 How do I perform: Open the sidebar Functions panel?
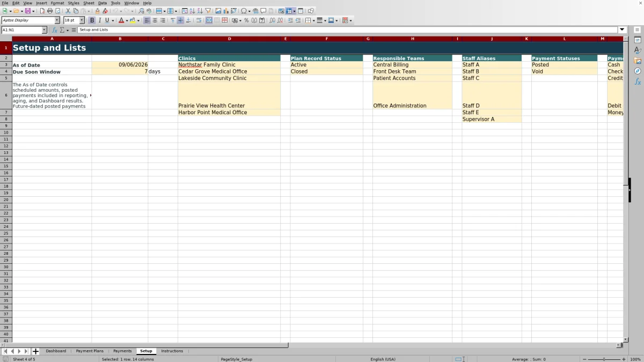tap(638, 82)
